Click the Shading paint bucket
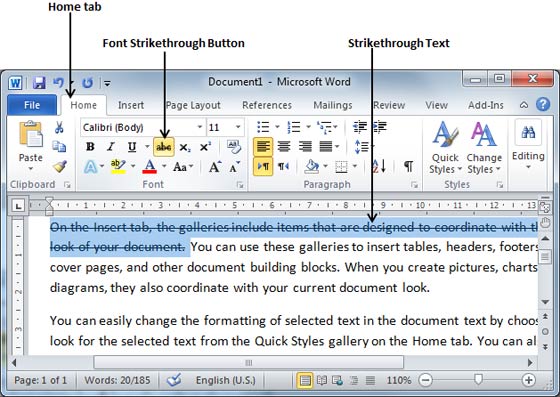The height and width of the screenshot is (397, 560). pyautogui.click(x=312, y=166)
